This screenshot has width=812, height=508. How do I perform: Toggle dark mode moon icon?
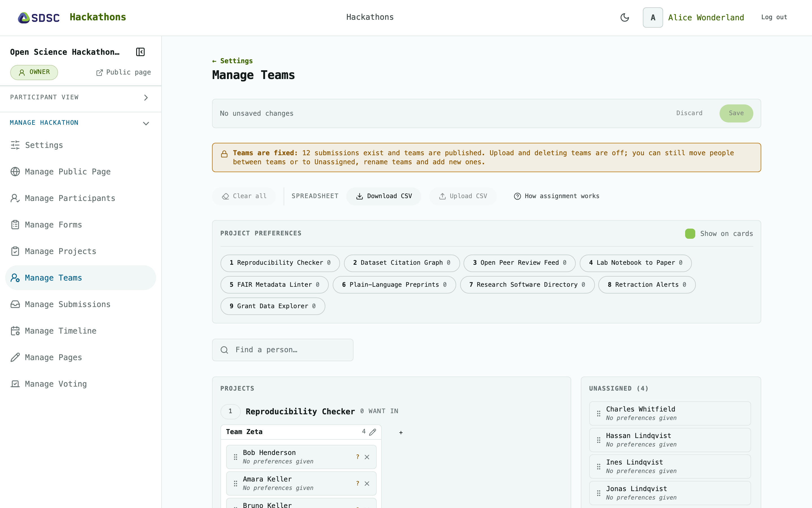coord(625,17)
